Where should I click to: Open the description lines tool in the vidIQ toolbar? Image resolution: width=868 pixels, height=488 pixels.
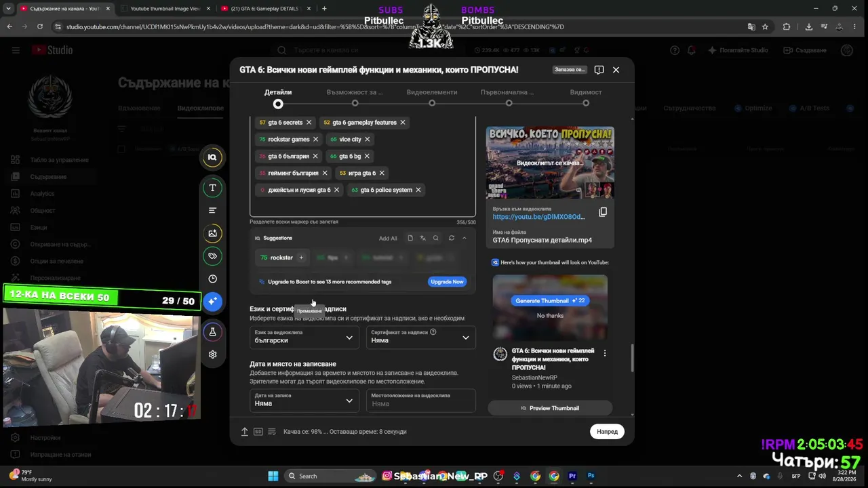click(x=212, y=210)
